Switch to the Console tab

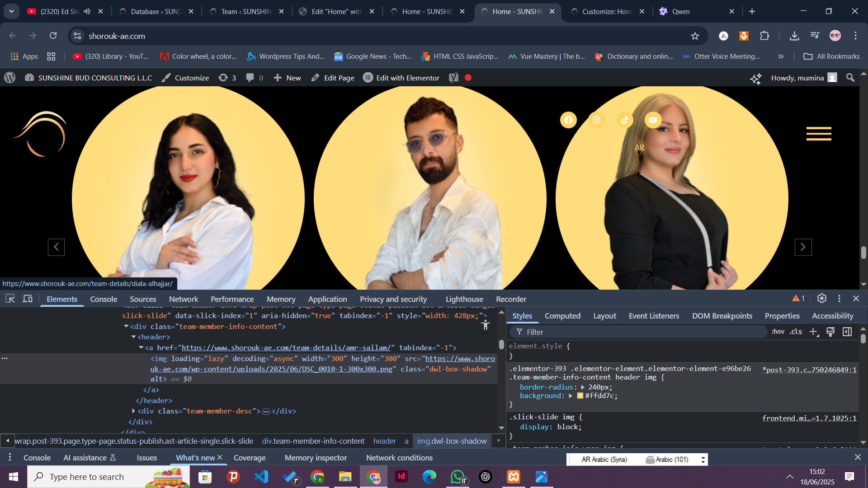click(104, 299)
